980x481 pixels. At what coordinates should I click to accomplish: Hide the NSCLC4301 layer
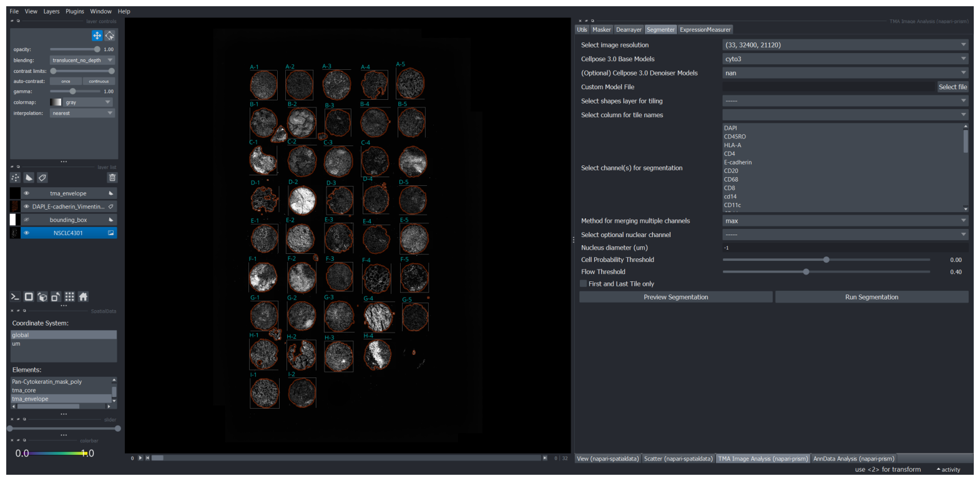tap(26, 233)
